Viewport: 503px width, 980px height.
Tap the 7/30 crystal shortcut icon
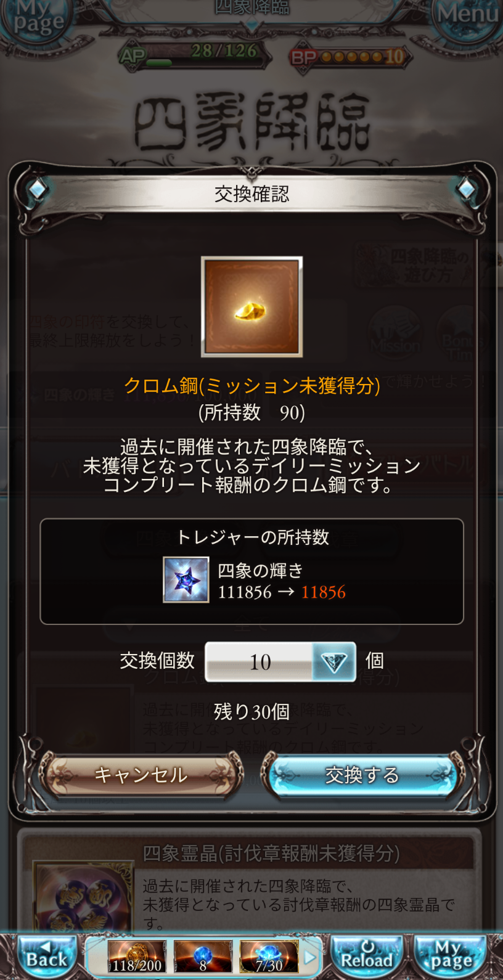pos(269,957)
